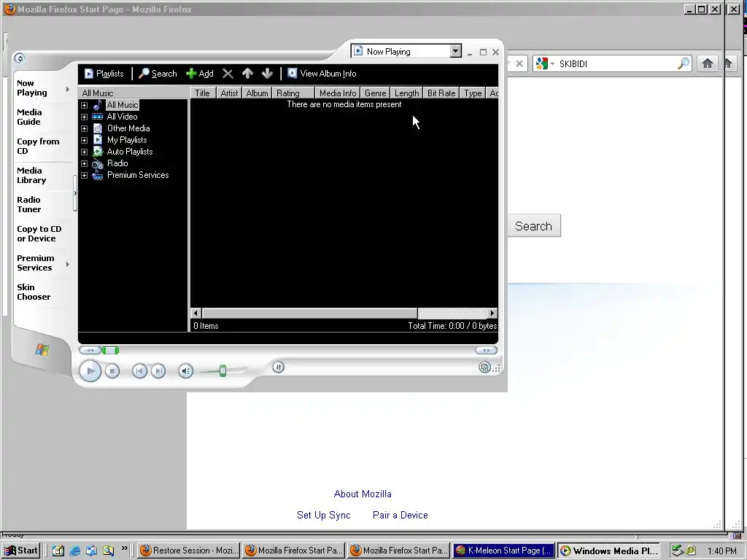Click the Firefox search magnifier icon
The image size is (747, 560).
click(684, 63)
